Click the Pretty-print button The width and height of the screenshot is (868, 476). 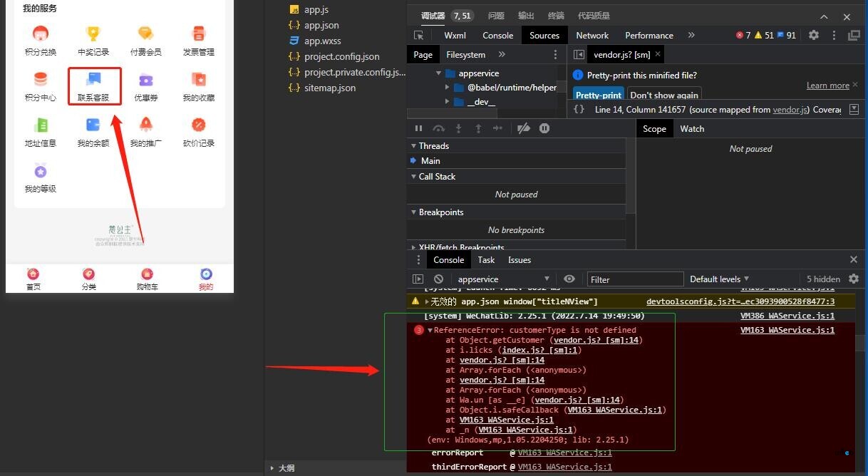point(599,95)
